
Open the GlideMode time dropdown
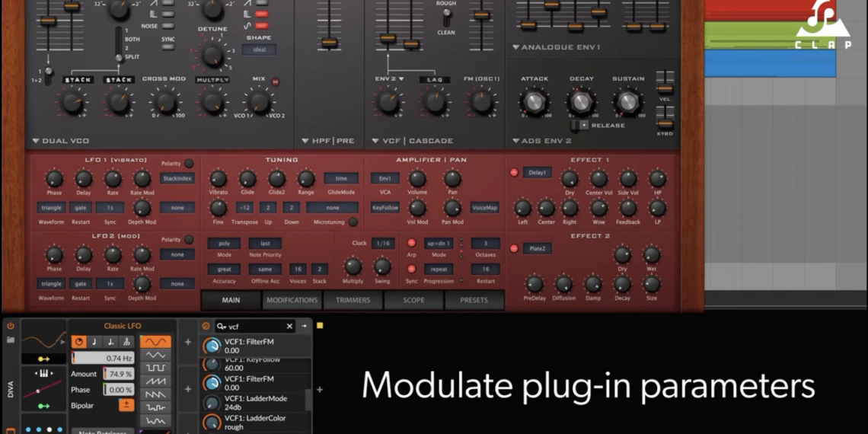(x=341, y=178)
